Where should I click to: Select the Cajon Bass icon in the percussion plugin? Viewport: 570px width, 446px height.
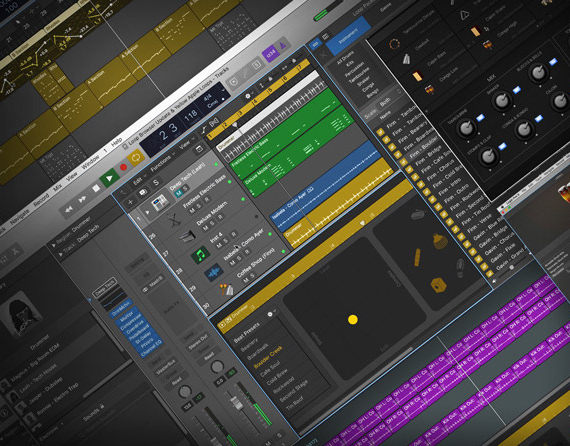417,76
